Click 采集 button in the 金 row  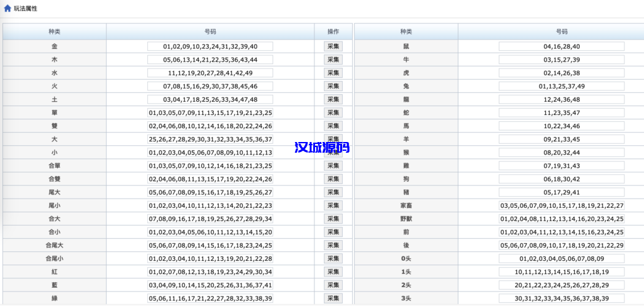point(333,46)
